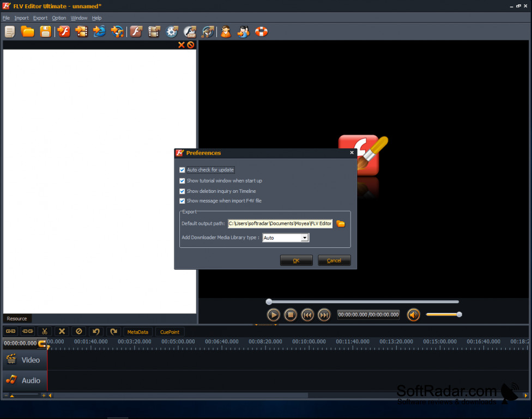Image resolution: width=532 pixels, height=419 pixels.
Task: Click the New project document icon
Action: [x=10, y=32]
